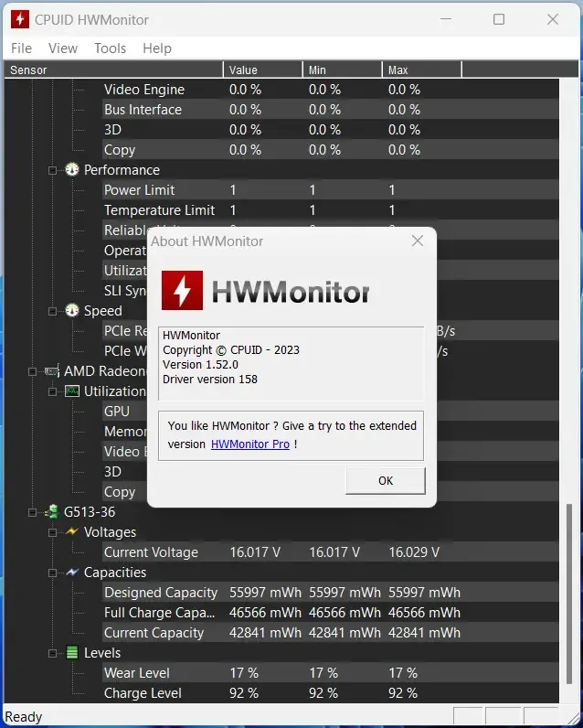Click the Performance gauge icon
Viewport: 583px width, 728px height.
click(x=72, y=170)
